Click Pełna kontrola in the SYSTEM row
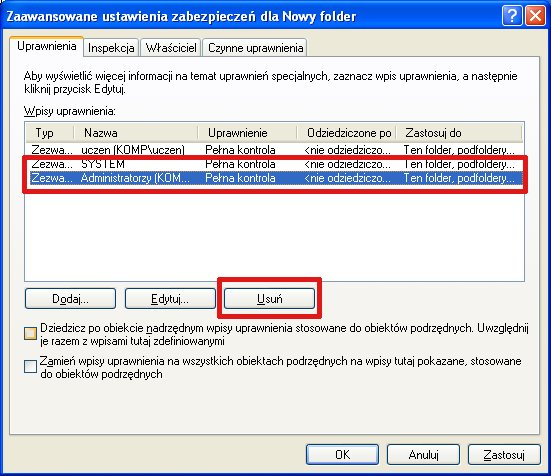Image resolution: width=551 pixels, height=476 pixels. click(x=240, y=164)
